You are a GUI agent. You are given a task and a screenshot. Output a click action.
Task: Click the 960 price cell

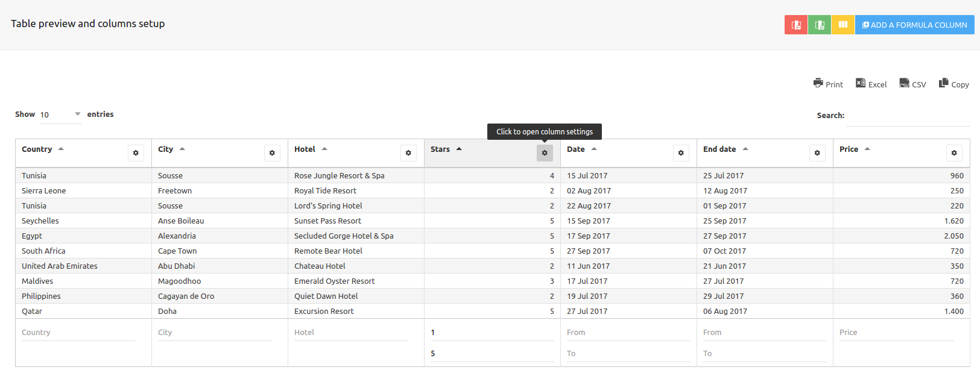(902, 175)
